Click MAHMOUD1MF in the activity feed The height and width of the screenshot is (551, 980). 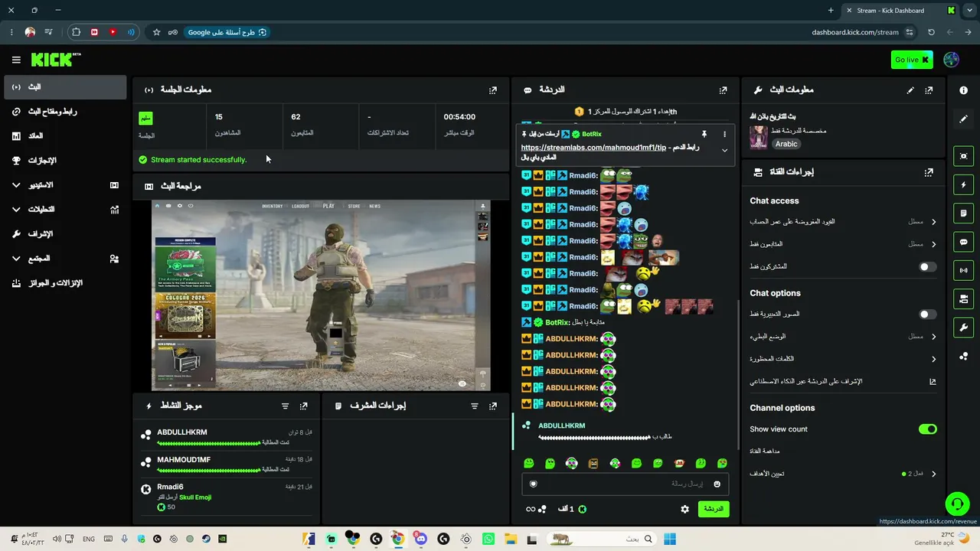[x=184, y=460]
